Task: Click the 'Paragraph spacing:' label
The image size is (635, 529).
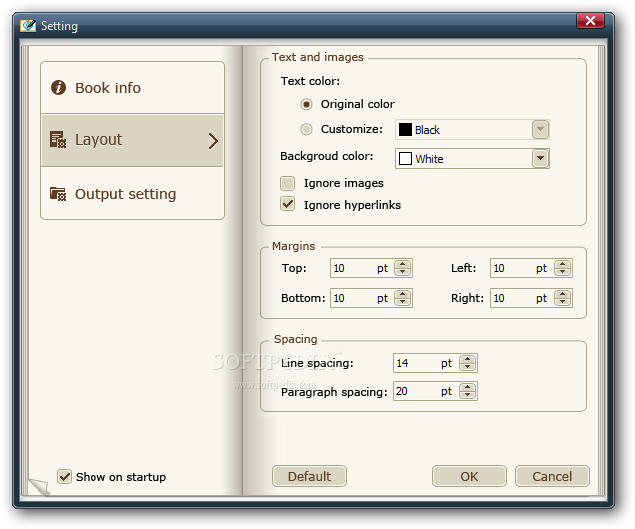Action: coord(334,392)
